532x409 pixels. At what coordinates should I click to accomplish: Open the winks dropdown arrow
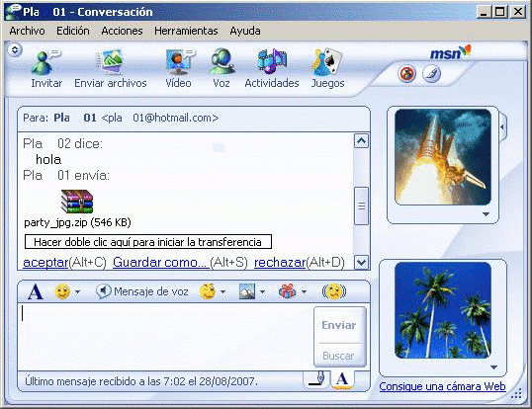tap(222, 291)
